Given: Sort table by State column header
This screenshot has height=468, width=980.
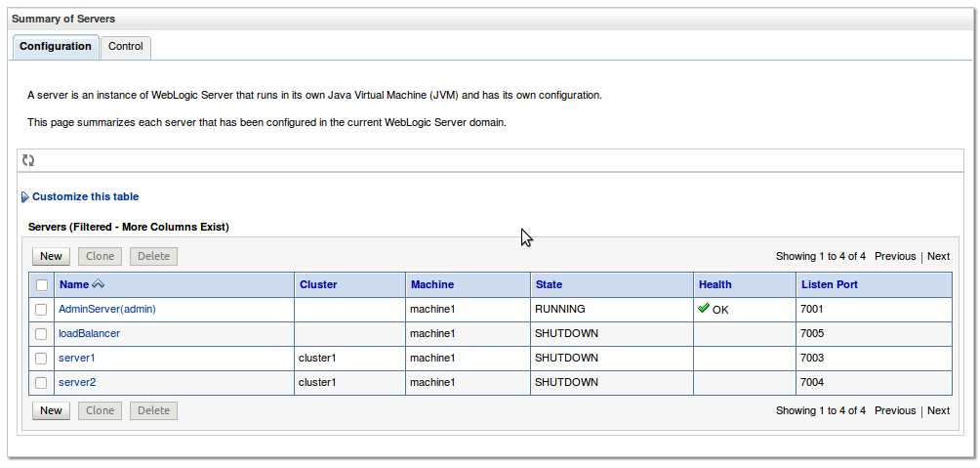Looking at the screenshot, I should coord(549,284).
